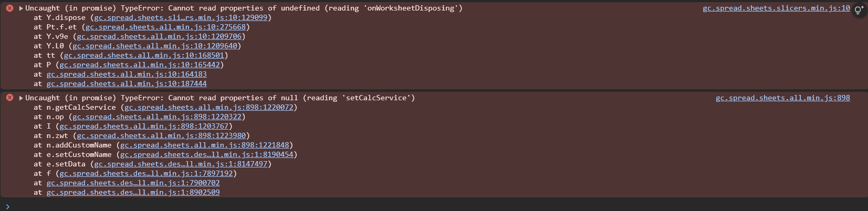Click the AI lightbulb insight icon
Viewport: 868px width, 211px height.
(x=859, y=10)
